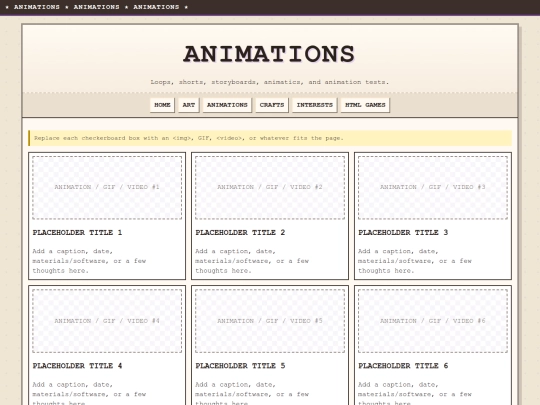Click the Animation / GIF / Video #6 placeholder

[433, 321]
